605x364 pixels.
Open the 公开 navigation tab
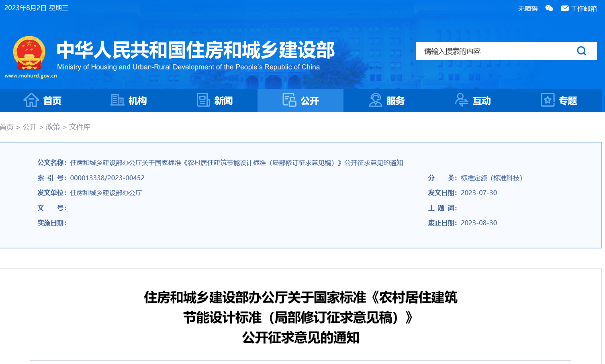tap(300, 100)
